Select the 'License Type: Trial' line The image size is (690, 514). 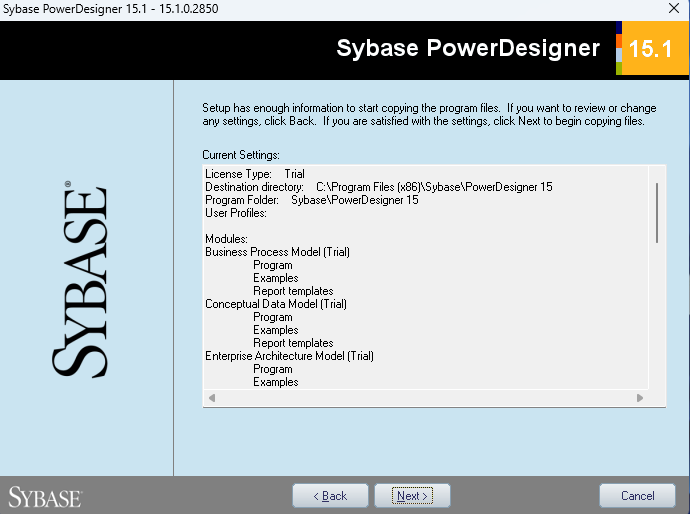click(255, 174)
